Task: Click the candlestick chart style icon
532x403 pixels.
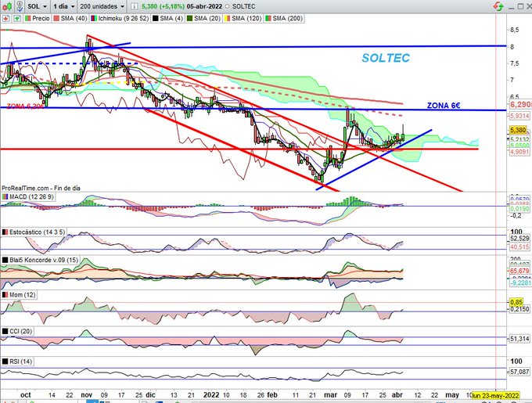Action: [x=7, y=6]
